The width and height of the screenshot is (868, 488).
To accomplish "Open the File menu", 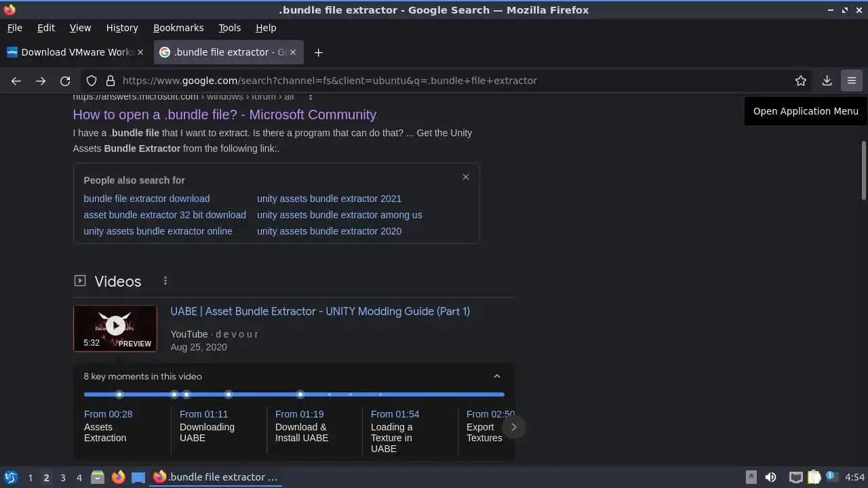I will (x=14, y=28).
